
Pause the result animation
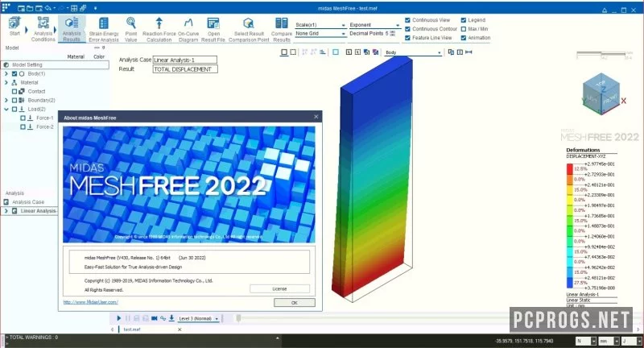tap(128, 318)
